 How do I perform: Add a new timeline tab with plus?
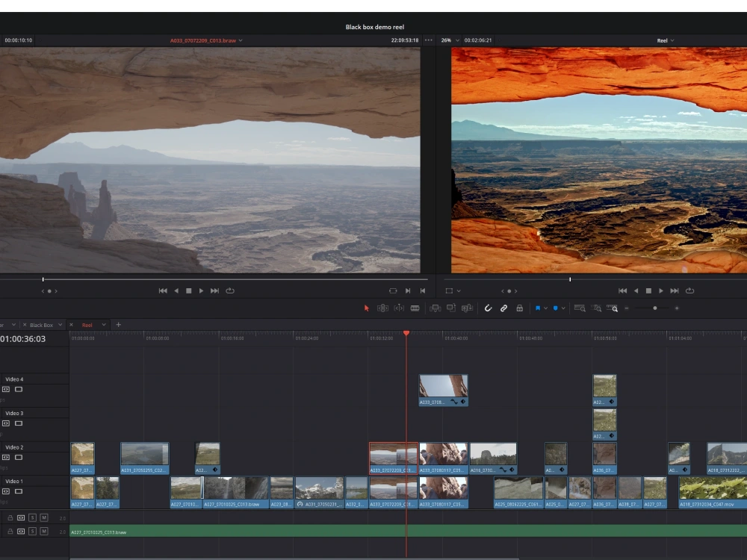[119, 325]
